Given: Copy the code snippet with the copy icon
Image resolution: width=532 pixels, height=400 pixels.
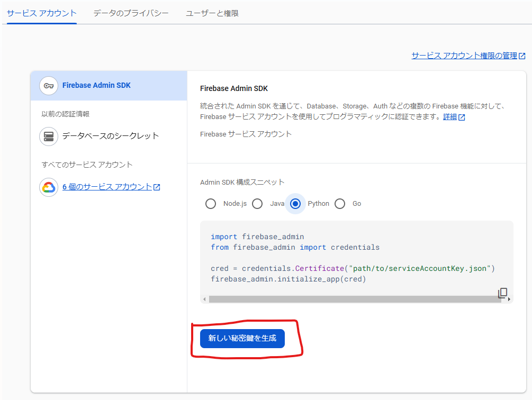Looking at the screenshot, I should (502, 293).
